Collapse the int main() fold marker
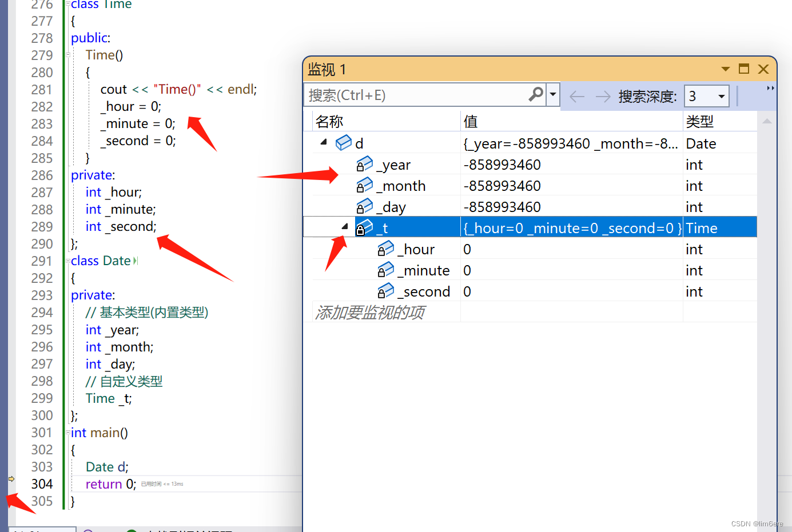Screen dimensions: 792x532 click(68, 433)
